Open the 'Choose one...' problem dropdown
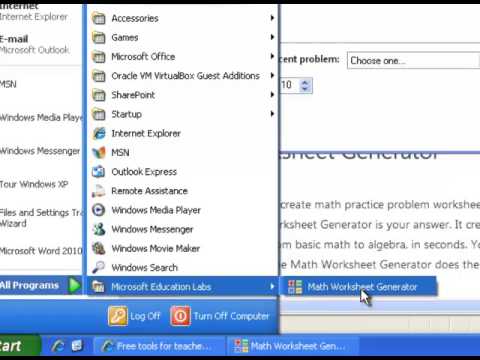Screen dimensions: 480x360 pyautogui.click(x=413, y=61)
